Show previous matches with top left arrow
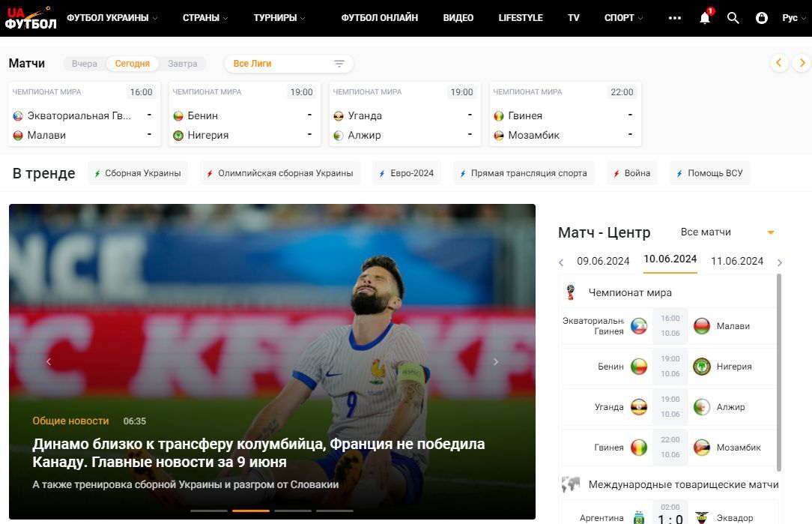This screenshot has height=524, width=812. [779, 63]
